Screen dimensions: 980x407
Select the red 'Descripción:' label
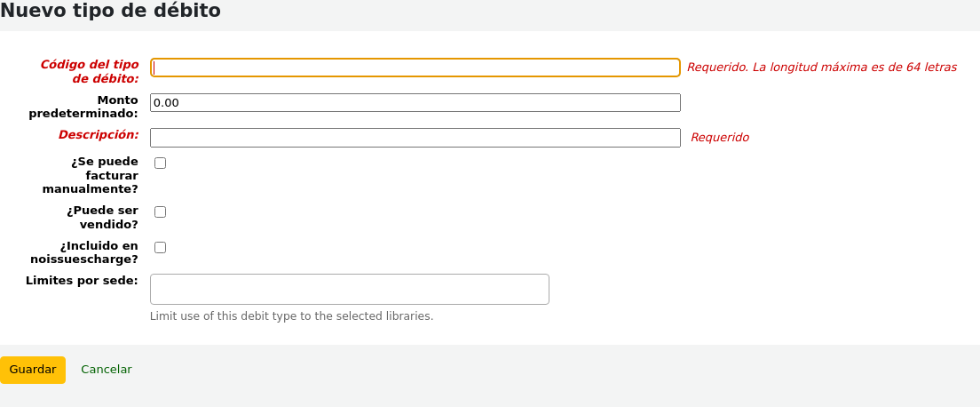(x=99, y=134)
